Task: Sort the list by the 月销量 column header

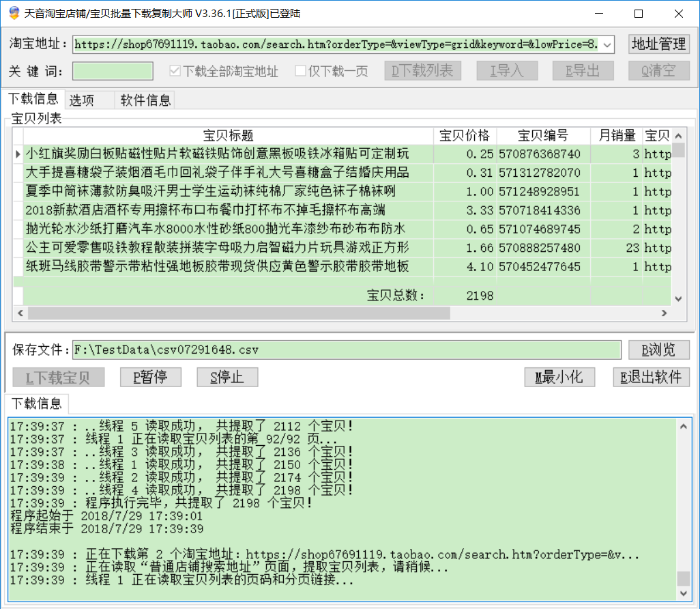Action: (x=612, y=135)
